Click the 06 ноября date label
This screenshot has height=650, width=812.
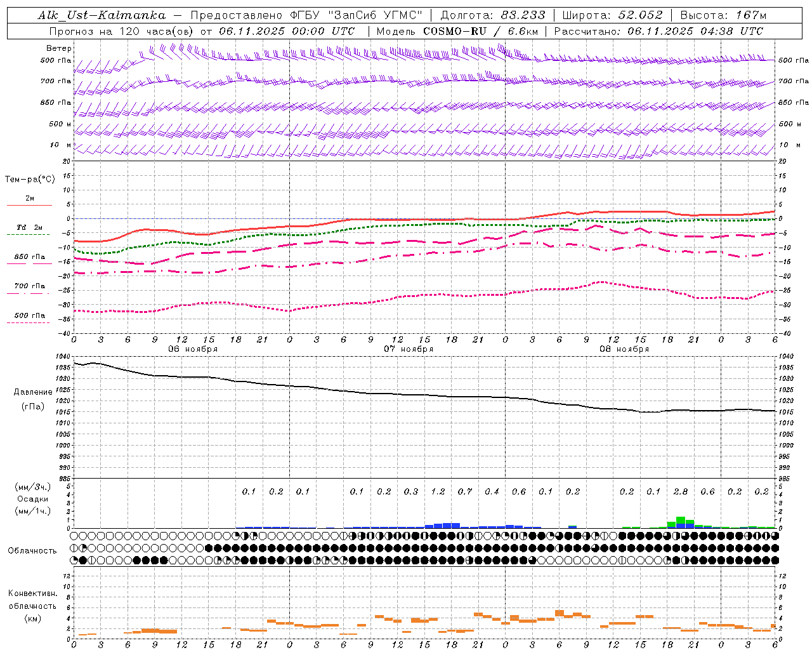(x=193, y=349)
